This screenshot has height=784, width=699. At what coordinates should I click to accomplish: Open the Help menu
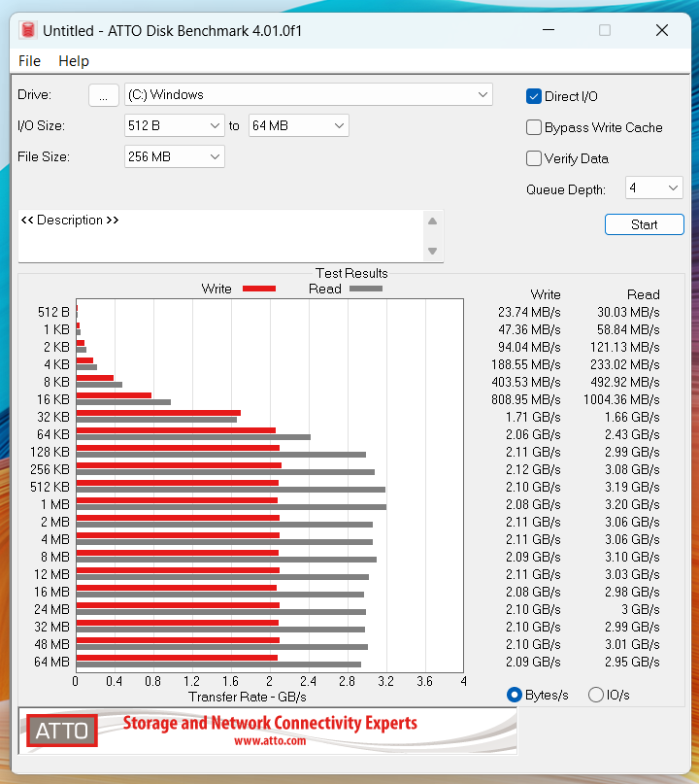pyautogui.click(x=74, y=61)
